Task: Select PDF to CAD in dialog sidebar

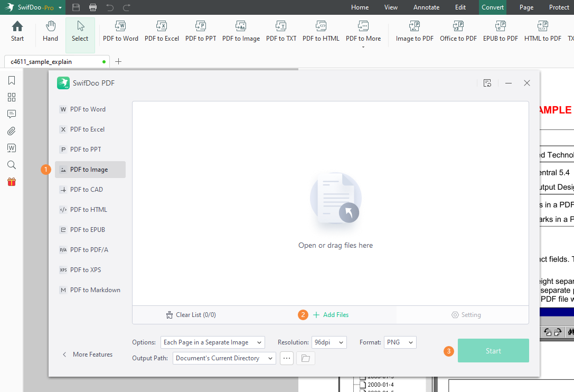Action: point(90,190)
